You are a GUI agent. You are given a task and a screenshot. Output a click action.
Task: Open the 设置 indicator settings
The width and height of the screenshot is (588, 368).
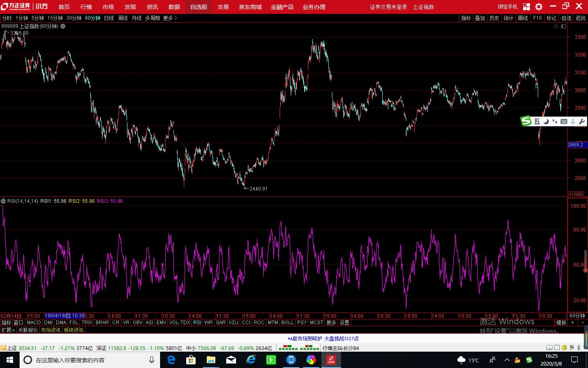[345, 323]
